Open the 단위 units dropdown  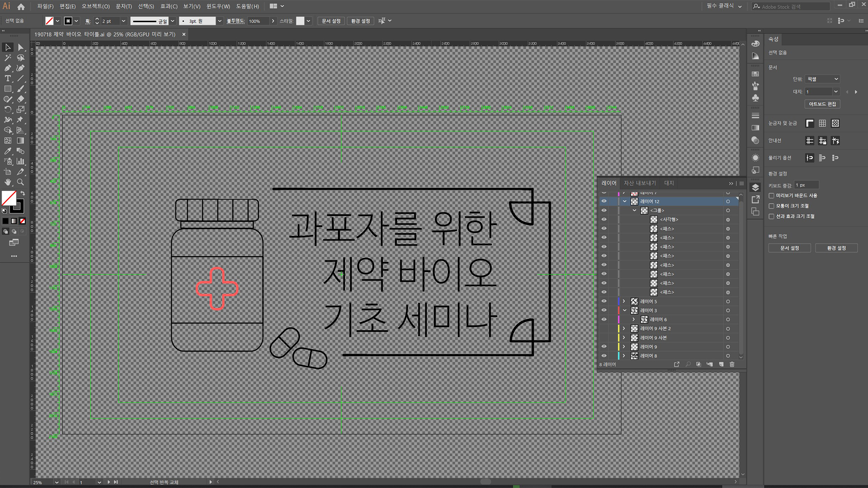point(822,79)
